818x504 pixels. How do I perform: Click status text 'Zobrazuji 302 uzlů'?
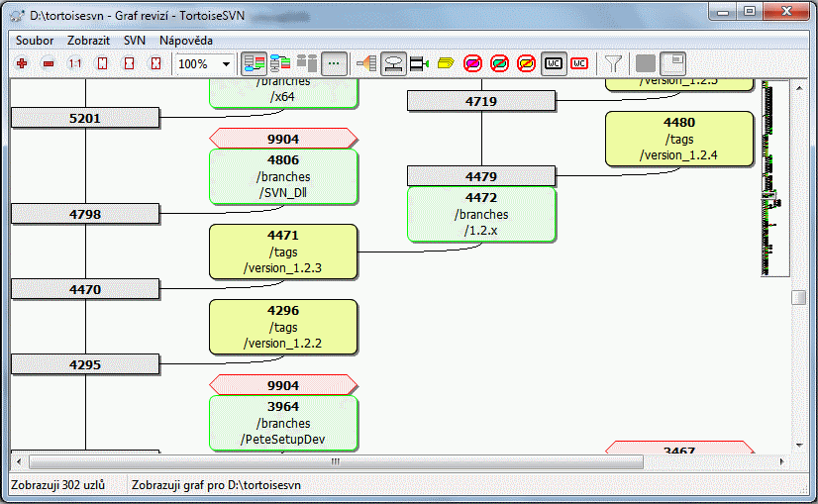[x=57, y=485]
